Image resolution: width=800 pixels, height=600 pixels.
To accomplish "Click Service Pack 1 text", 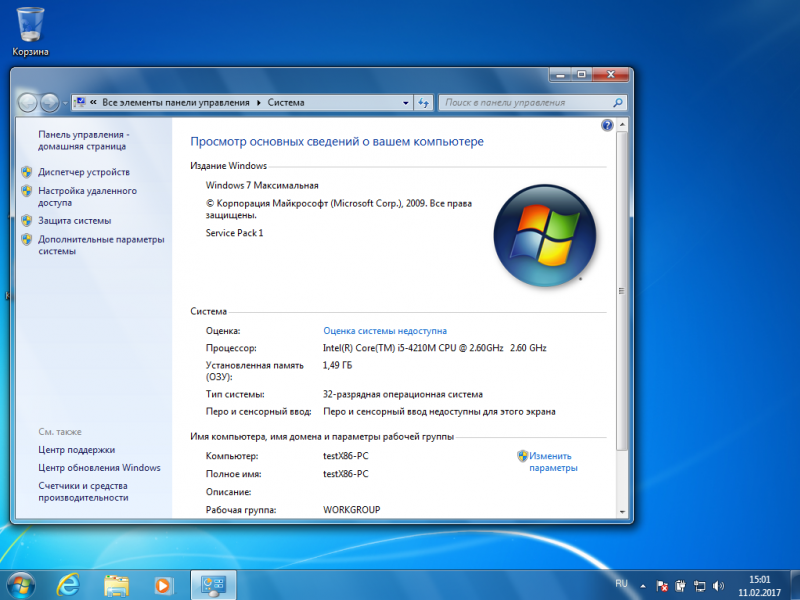I will (x=234, y=233).
